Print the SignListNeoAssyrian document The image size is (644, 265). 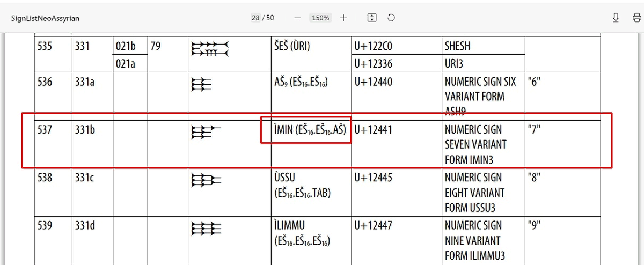[x=636, y=18]
